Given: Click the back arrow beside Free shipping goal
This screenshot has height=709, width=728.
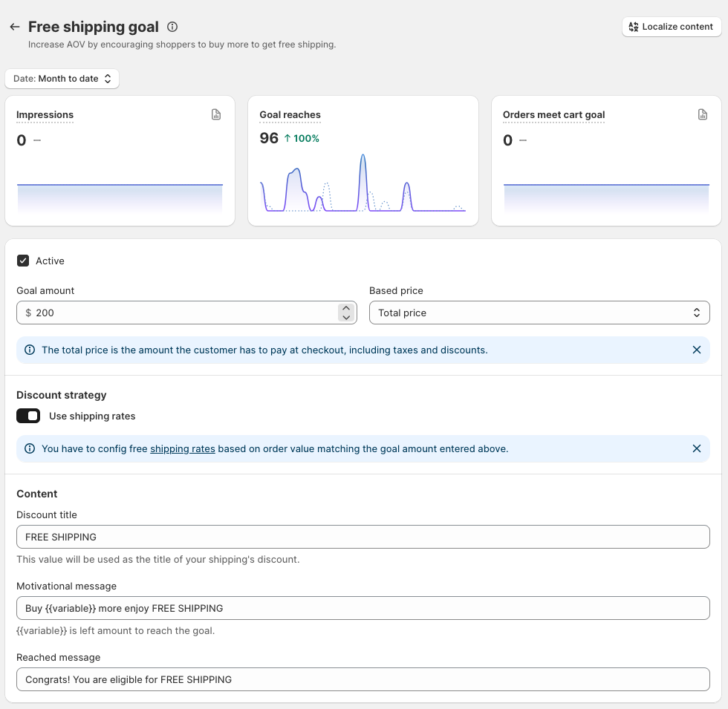Looking at the screenshot, I should coord(14,27).
